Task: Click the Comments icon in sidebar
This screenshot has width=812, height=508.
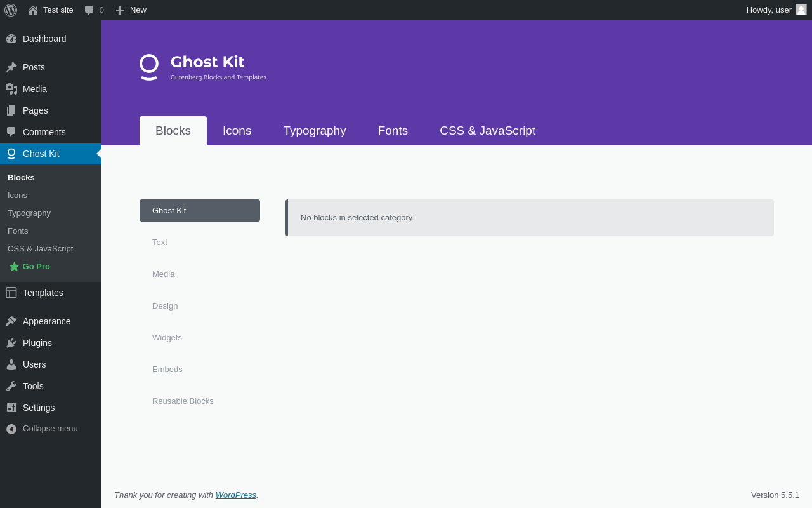Action: 11,132
